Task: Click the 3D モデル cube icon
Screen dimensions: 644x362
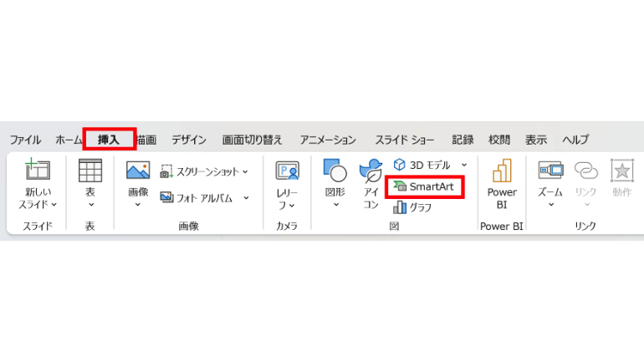Action: tap(399, 165)
